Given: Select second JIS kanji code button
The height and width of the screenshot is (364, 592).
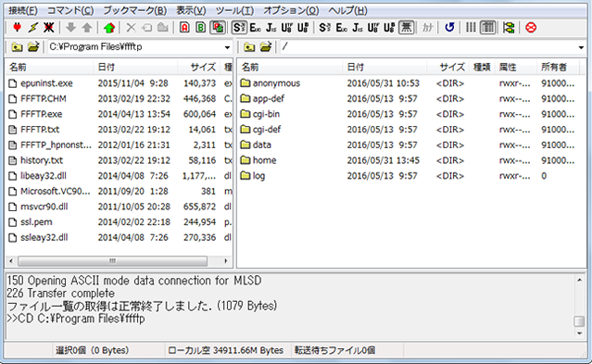Looking at the screenshot, I should tap(358, 28).
